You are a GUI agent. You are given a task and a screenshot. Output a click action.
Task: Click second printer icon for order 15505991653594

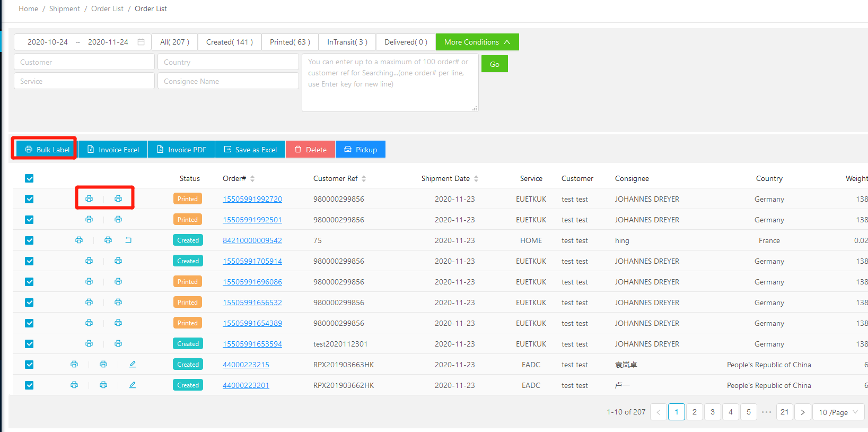click(x=118, y=343)
